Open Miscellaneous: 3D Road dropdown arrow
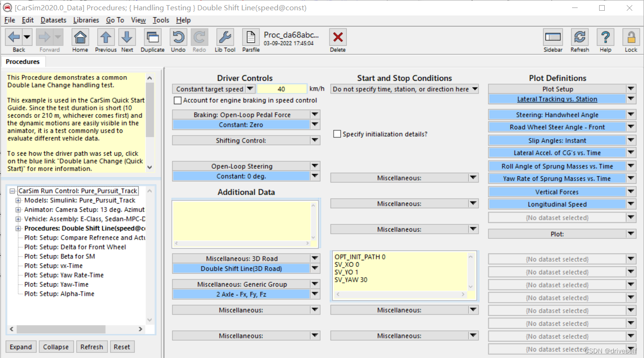 tap(315, 258)
